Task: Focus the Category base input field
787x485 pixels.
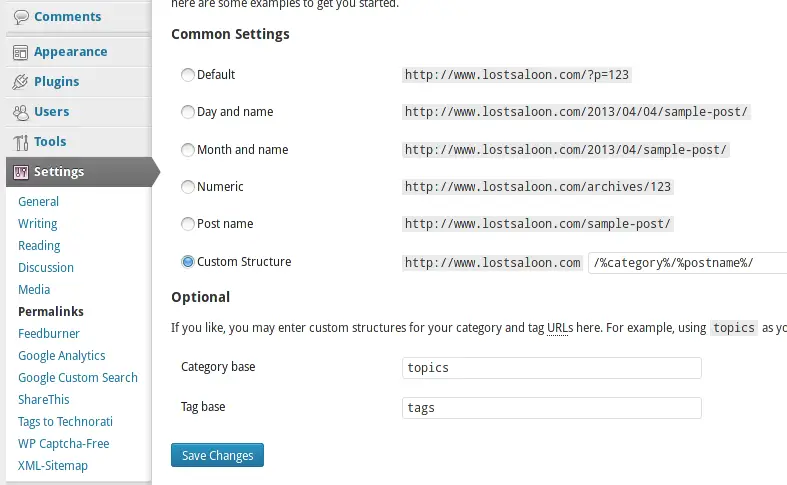Action: (552, 368)
